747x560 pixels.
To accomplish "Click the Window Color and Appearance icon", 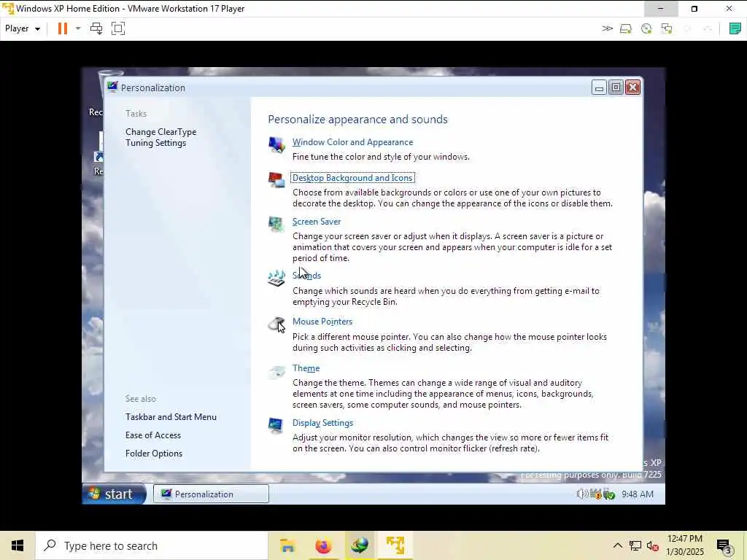I will pyautogui.click(x=276, y=145).
